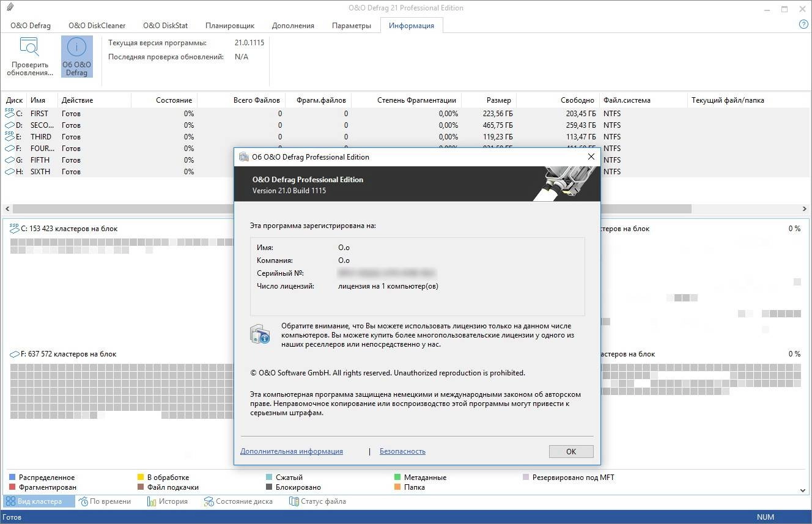The height and width of the screenshot is (524, 812).
Task: Select the FIFTH drive name cell
Action: (40, 160)
